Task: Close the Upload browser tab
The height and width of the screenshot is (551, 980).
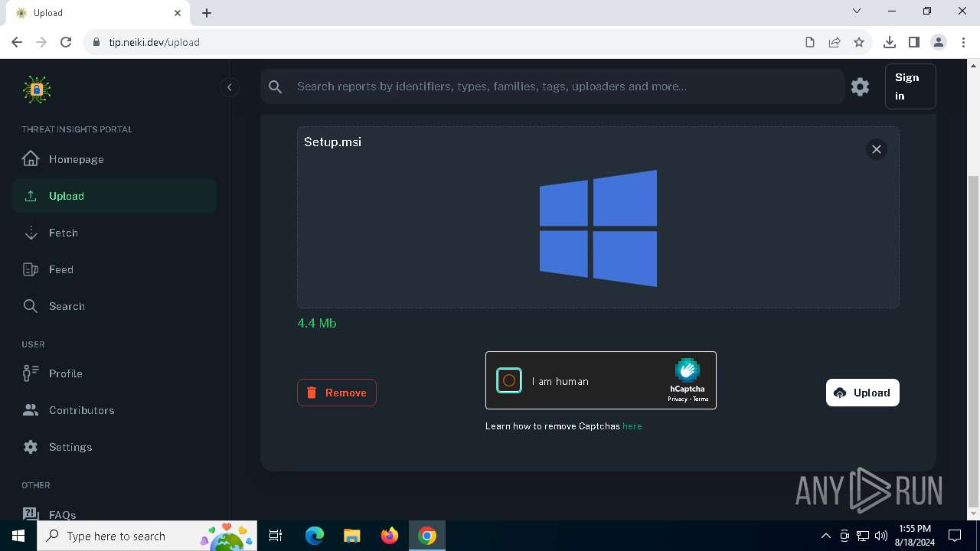Action: pos(178,13)
